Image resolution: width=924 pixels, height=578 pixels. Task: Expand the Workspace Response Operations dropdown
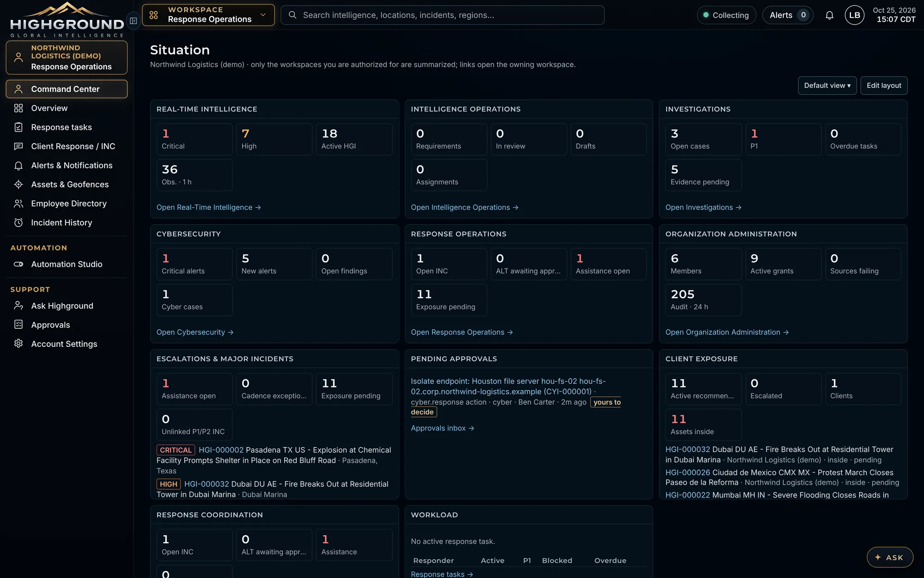coord(208,15)
